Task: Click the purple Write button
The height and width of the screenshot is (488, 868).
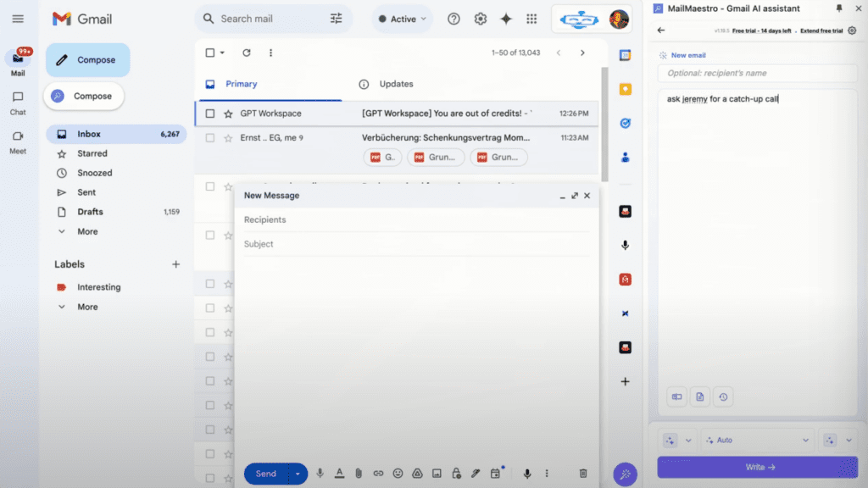Action: pyautogui.click(x=757, y=467)
